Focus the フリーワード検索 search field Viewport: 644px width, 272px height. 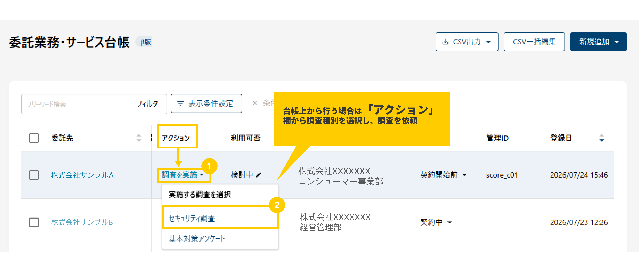point(75,104)
